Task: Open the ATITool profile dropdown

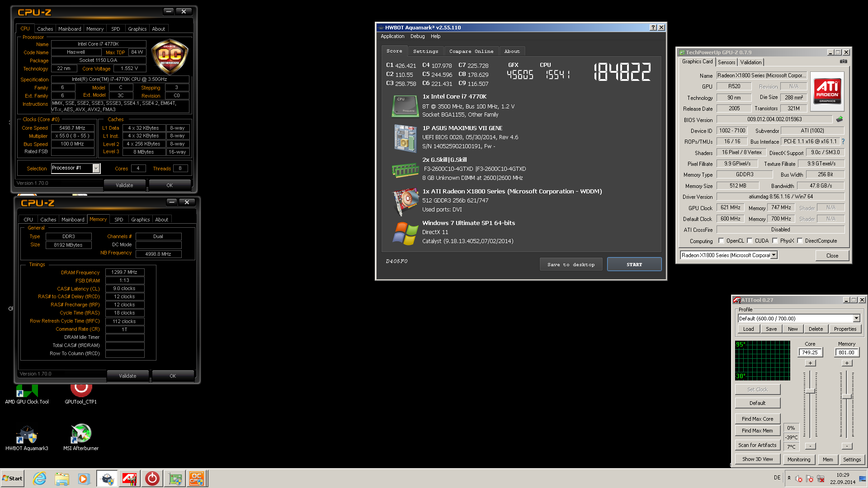Action: click(x=856, y=319)
